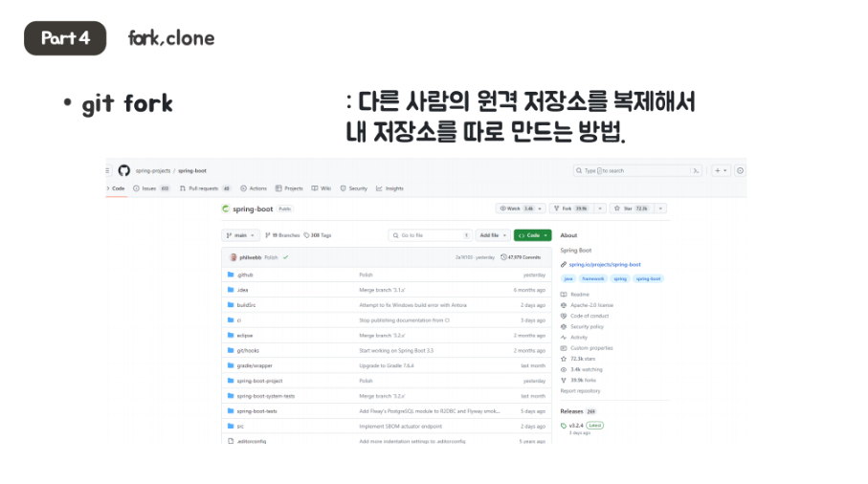Viewport: 868px width, 484px height.
Task: Click the green check commit status icon
Action: 285,257
